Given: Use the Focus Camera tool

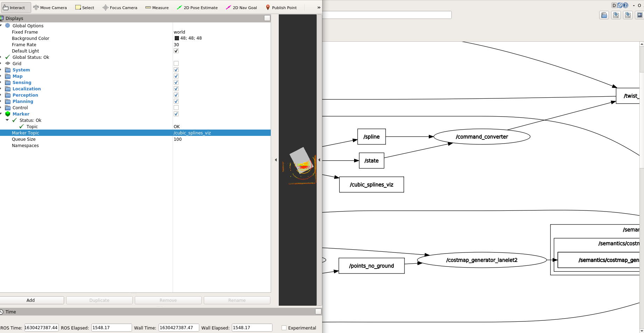Looking at the screenshot, I should coord(120,7).
